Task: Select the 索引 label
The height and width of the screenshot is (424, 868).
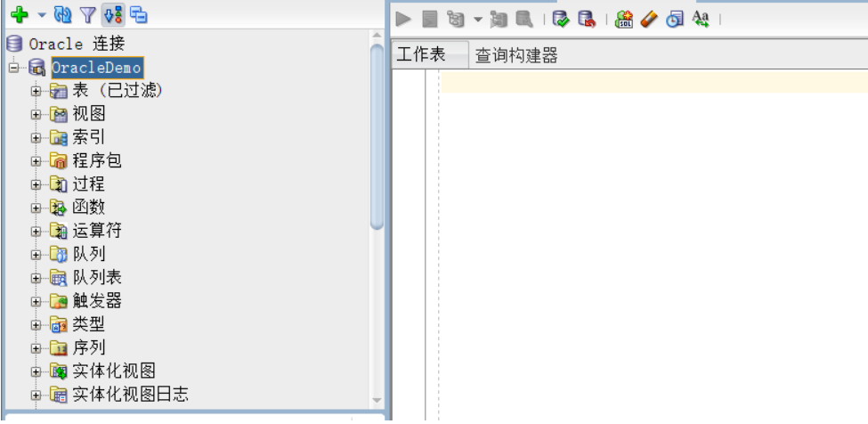Action: tap(88, 137)
